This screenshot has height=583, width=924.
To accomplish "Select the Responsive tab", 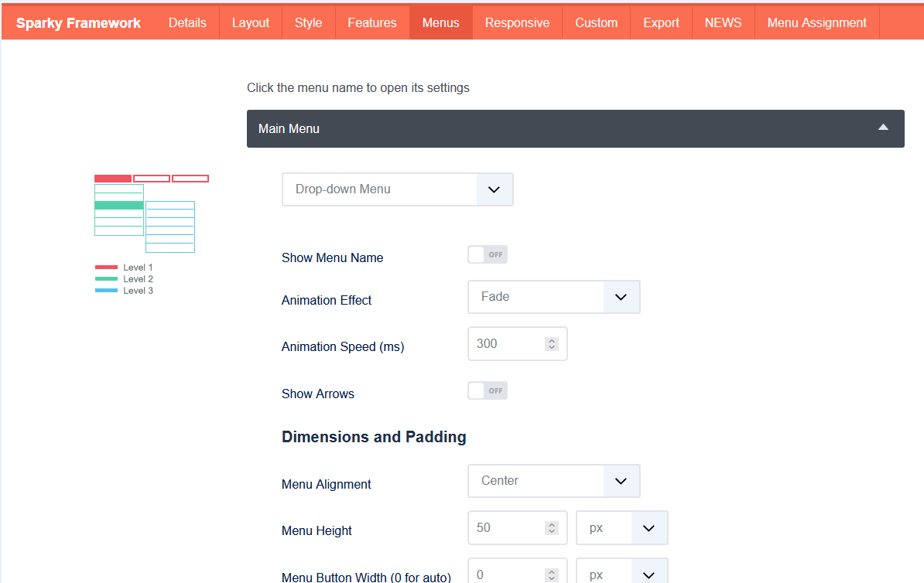I will 517,22.
